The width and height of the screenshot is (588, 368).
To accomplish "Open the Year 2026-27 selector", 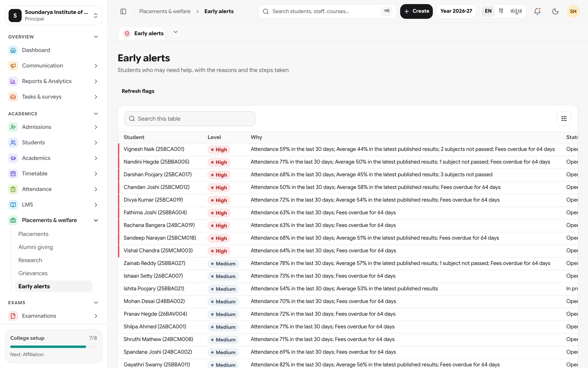I will [456, 11].
